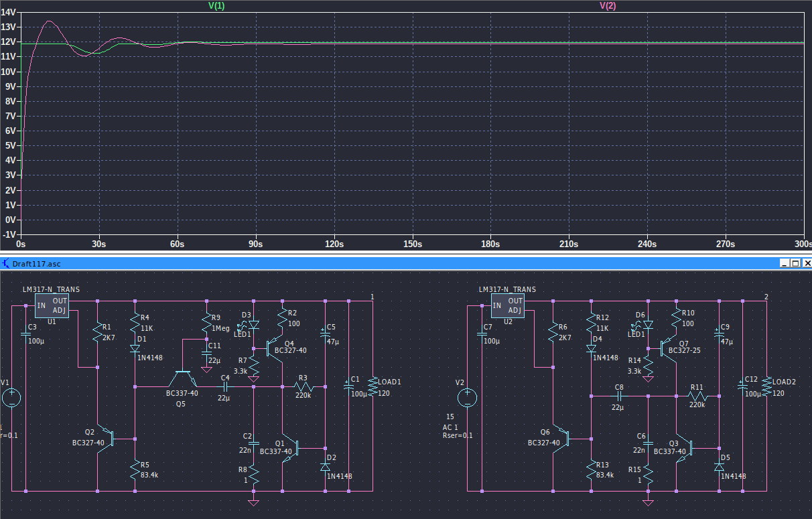Select transistor Q4 BC327-40
The image size is (812, 519).
tap(275, 348)
